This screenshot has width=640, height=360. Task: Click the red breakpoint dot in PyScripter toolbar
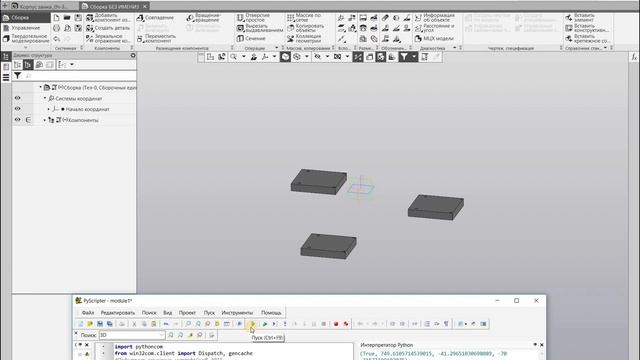(336, 324)
